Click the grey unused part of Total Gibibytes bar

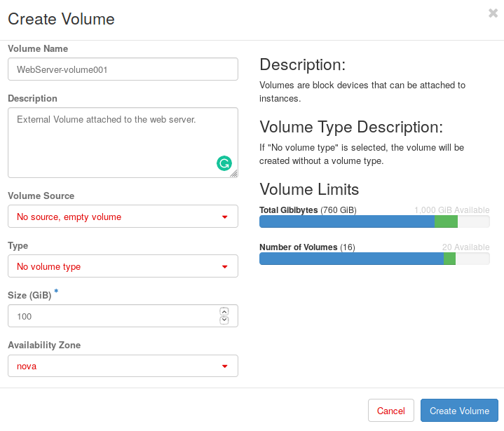(473, 222)
